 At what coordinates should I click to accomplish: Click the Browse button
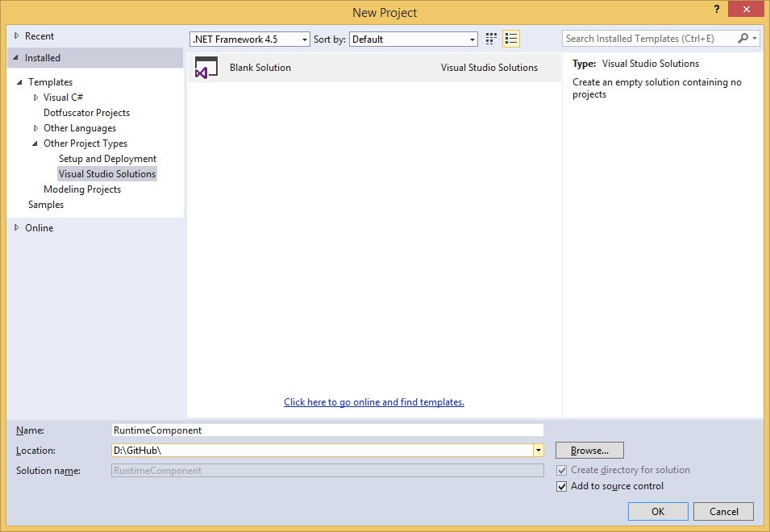[589, 450]
